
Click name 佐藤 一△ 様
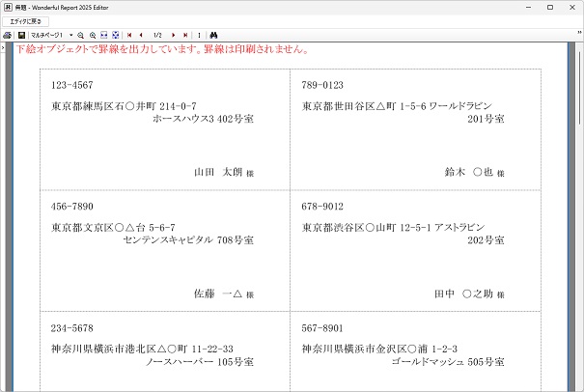point(224,294)
